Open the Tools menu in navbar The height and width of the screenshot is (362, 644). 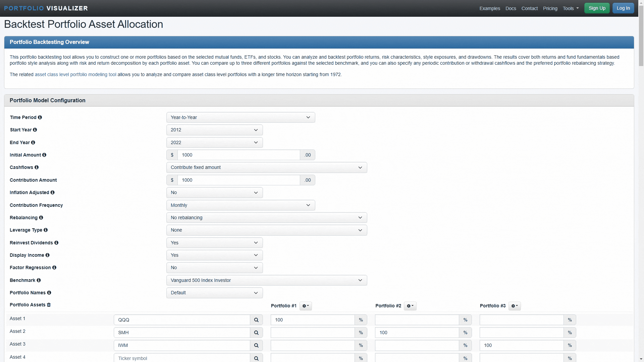571,8
